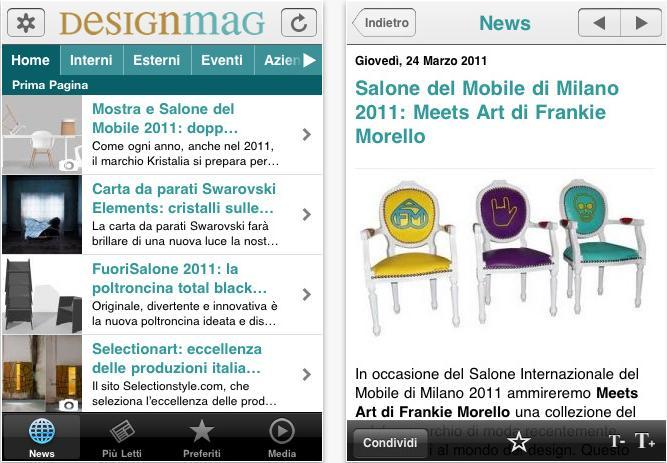Switch to the Eventi tab

(x=222, y=60)
